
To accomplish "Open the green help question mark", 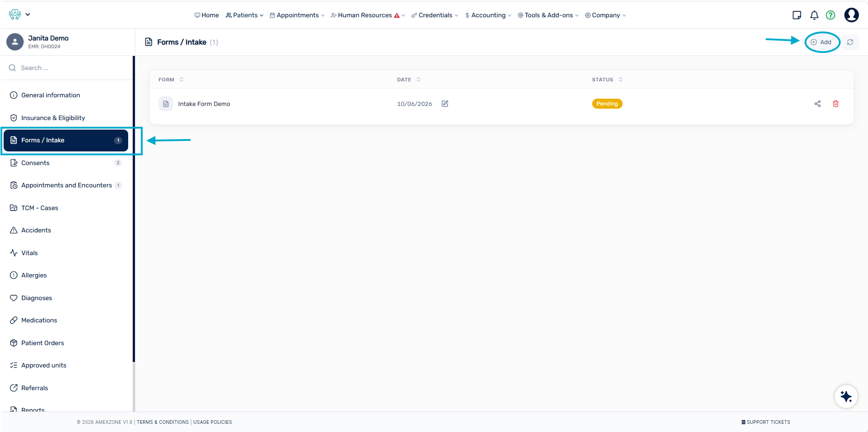I will (x=831, y=15).
